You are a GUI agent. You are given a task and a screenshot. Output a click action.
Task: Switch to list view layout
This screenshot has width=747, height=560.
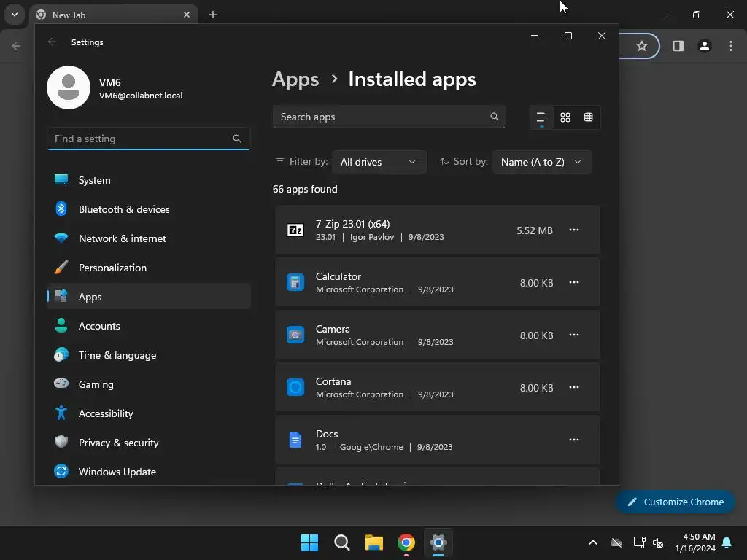click(542, 117)
